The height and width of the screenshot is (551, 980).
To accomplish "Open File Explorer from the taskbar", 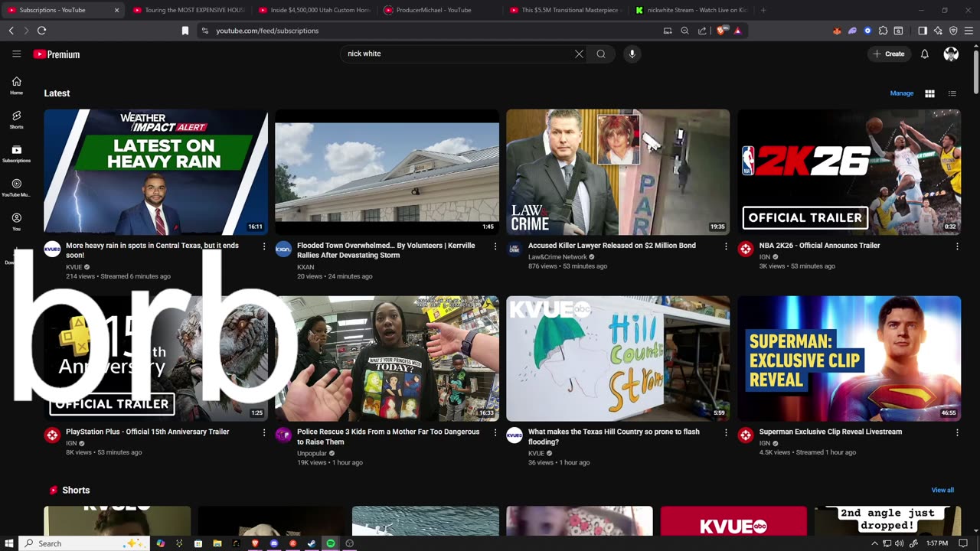I will [x=217, y=543].
